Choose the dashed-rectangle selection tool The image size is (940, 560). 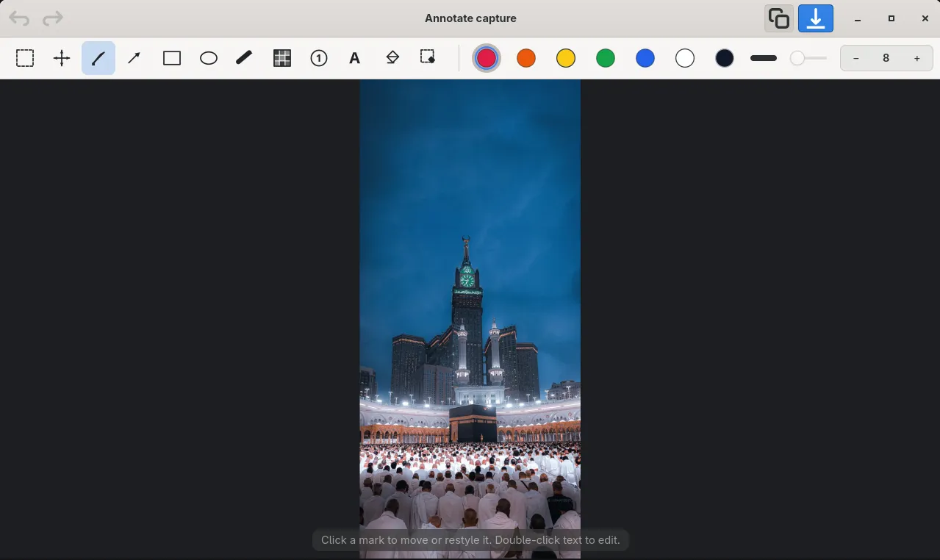pyautogui.click(x=25, y=58)
